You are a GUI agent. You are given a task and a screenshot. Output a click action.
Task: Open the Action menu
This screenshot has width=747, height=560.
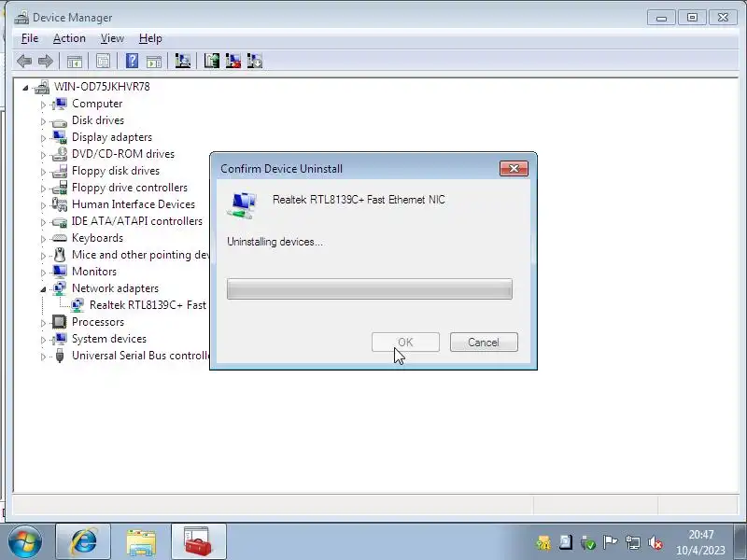pyautogui.click(x=69, y=38)
